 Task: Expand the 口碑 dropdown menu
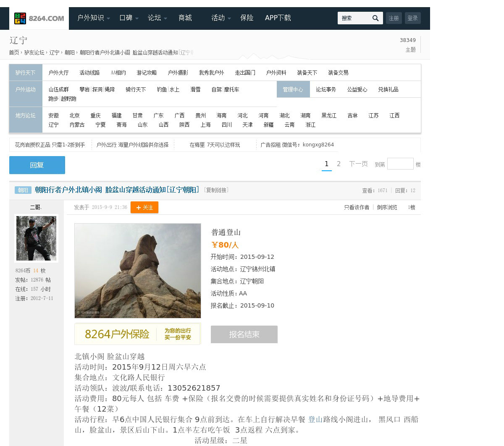(129, 18)
